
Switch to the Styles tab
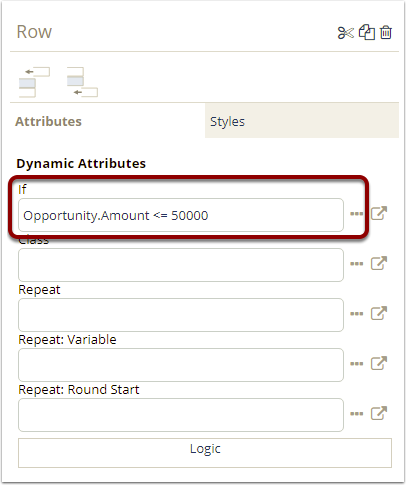[x=302, y=121]
